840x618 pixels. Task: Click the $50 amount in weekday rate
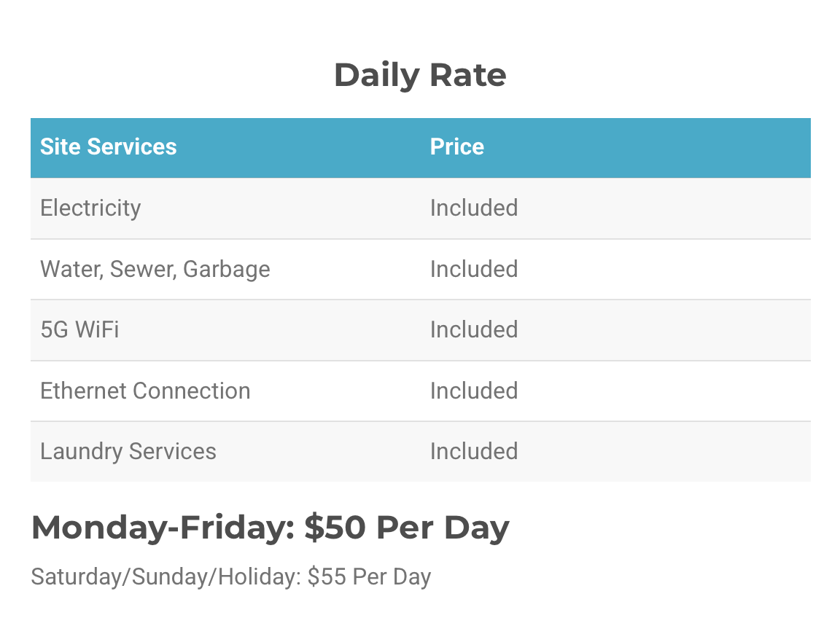point(335,528)
